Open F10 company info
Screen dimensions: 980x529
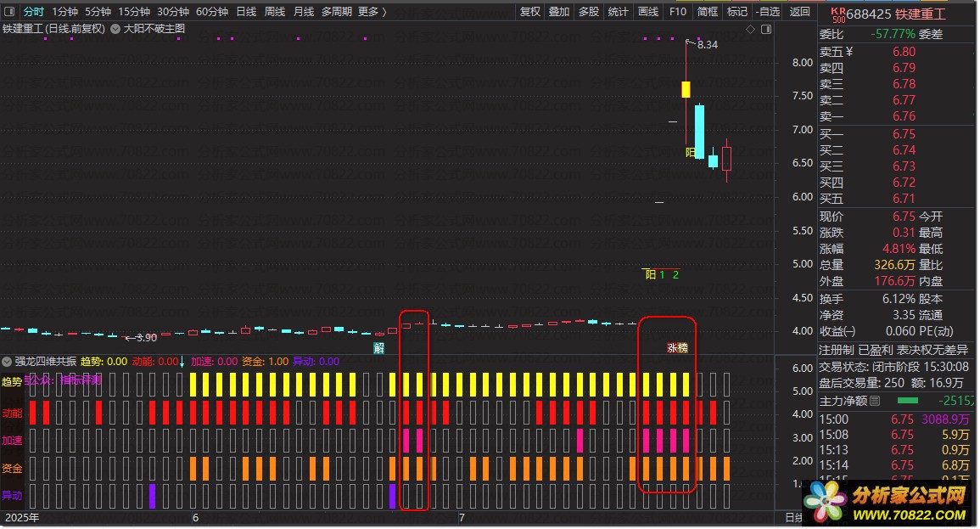pos(677,11)
